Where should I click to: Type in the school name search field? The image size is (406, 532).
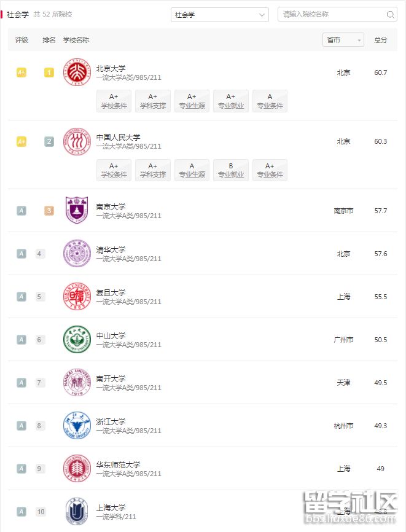tap(332, 15)
